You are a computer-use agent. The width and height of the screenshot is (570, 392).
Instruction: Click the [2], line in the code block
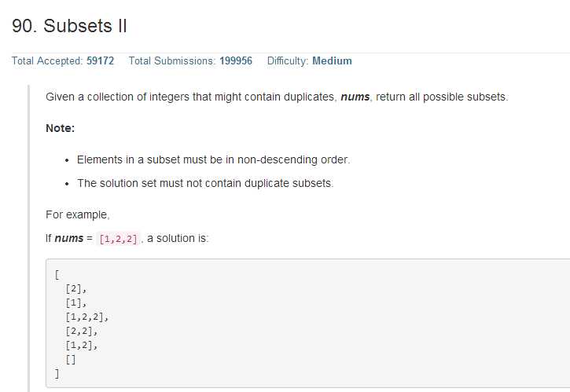76,289
